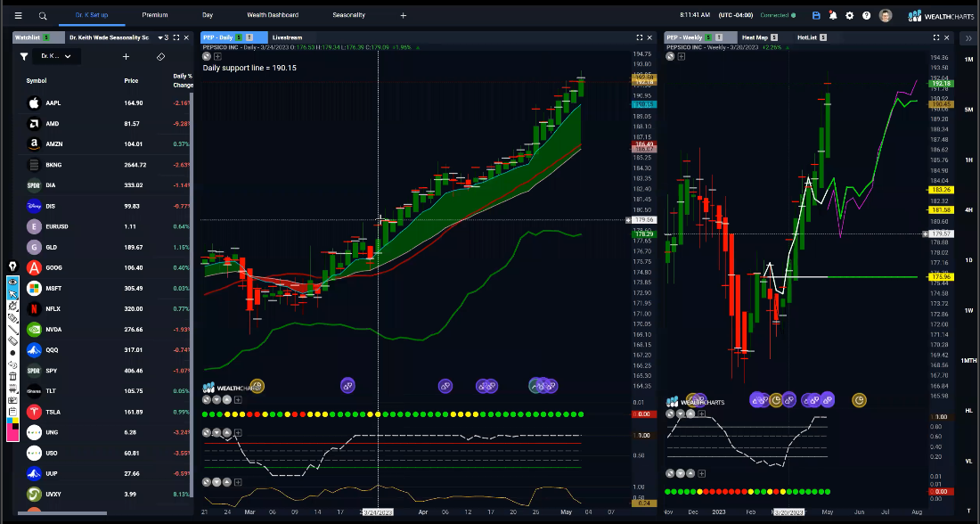Open the help question mark
This screenshot has height=524, width=980.
point(866,16)
